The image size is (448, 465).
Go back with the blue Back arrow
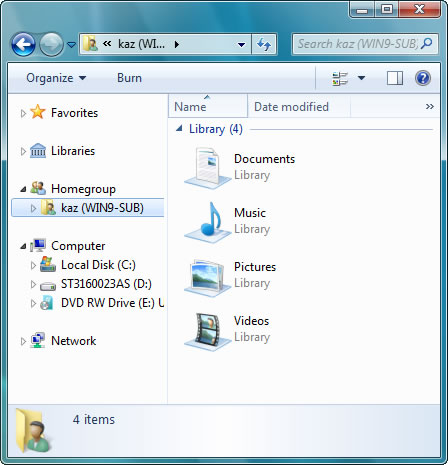coord(23,44)
